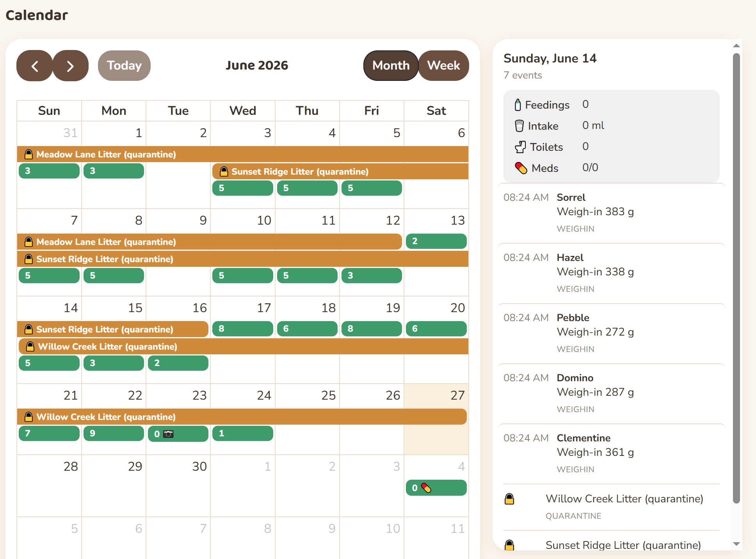Image resolution: width=756 pixels, height=559 pixels.
Task: Open green event chip '5' on June 3
Action: (242, 188)
